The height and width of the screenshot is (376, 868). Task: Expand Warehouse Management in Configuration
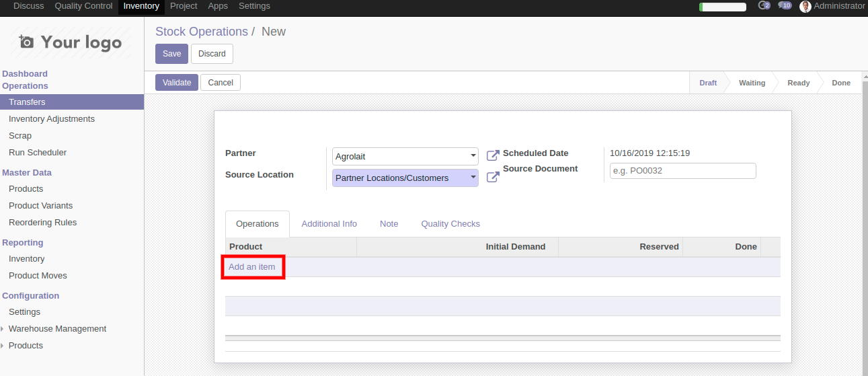pyautogui.click(x=57, y=329)
